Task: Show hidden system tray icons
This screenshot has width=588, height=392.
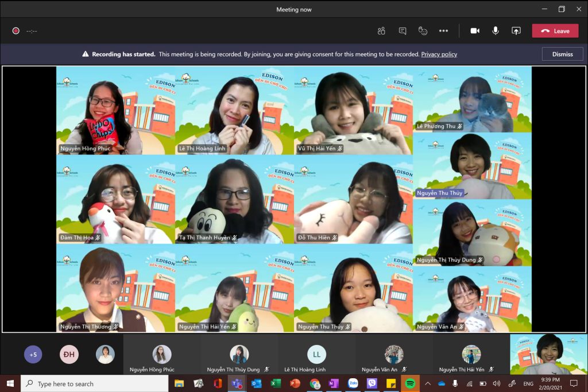Action: (427, 383)
